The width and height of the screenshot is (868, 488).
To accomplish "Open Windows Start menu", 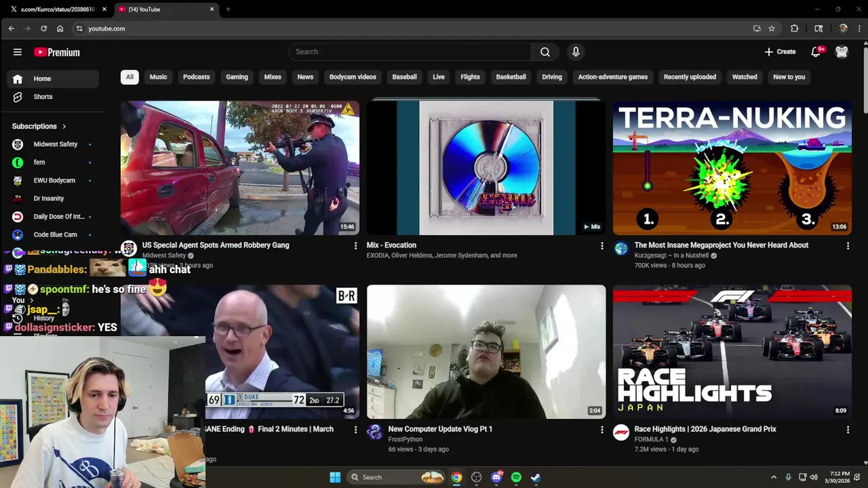I will point(335,477).
